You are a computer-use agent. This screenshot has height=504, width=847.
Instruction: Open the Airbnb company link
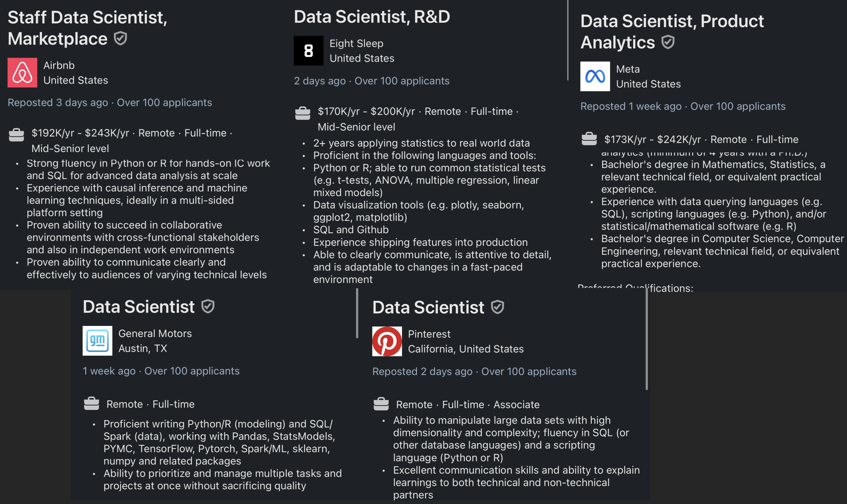59,65
